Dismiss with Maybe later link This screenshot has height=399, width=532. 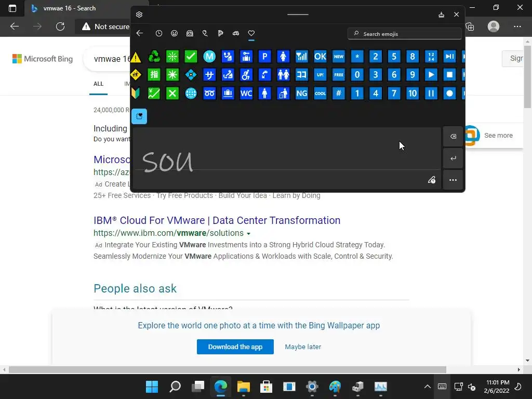pyautogui.click(x=303, y=347)
